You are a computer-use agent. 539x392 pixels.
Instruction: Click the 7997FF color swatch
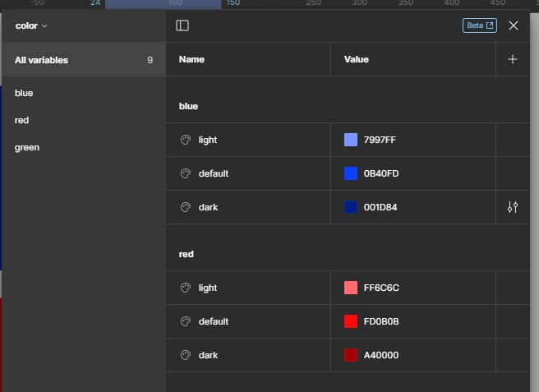[351, 140]
